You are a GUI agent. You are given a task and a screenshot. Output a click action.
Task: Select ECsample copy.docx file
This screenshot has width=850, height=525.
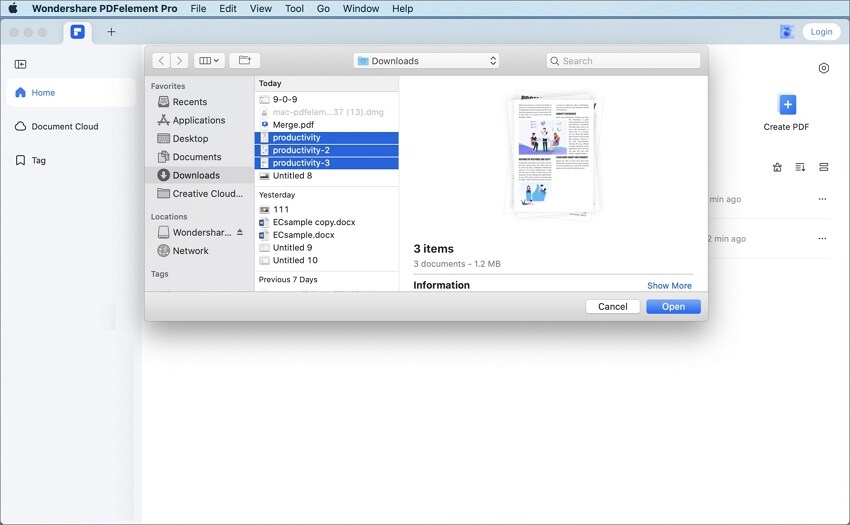click(327, 222)
